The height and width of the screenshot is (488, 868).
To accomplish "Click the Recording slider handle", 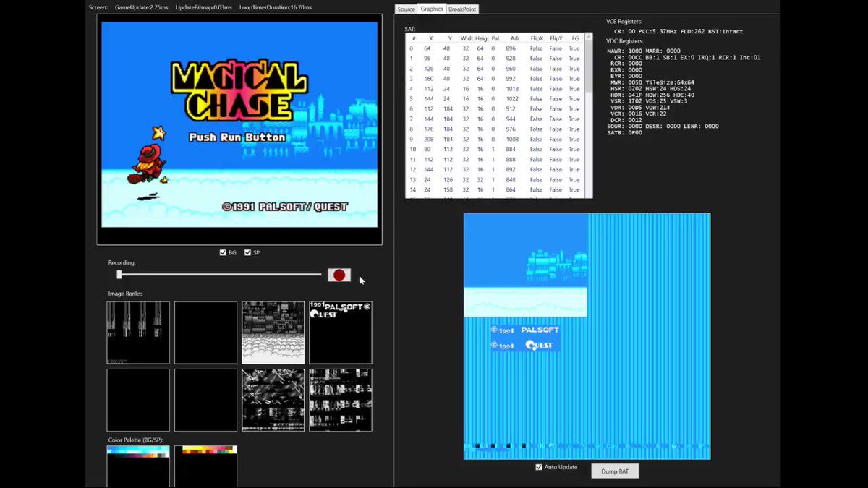I will (119, 274).
